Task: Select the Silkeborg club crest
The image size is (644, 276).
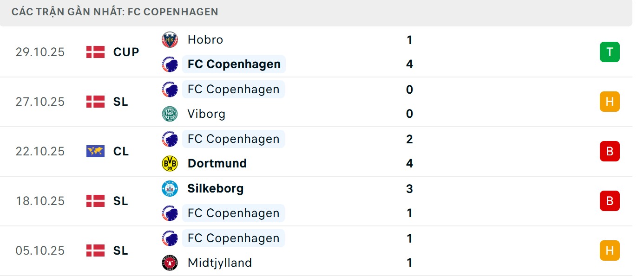Action: coord(170,188)
